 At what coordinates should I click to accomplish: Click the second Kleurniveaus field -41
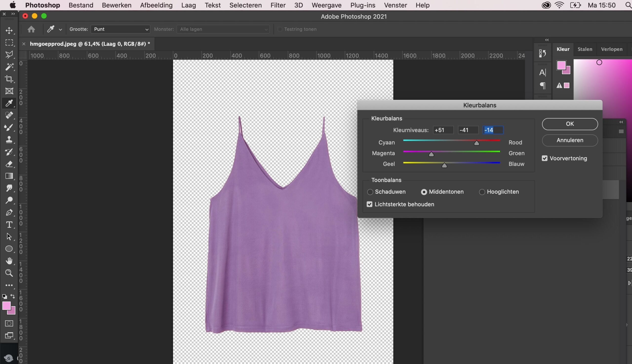coord(468,130)
